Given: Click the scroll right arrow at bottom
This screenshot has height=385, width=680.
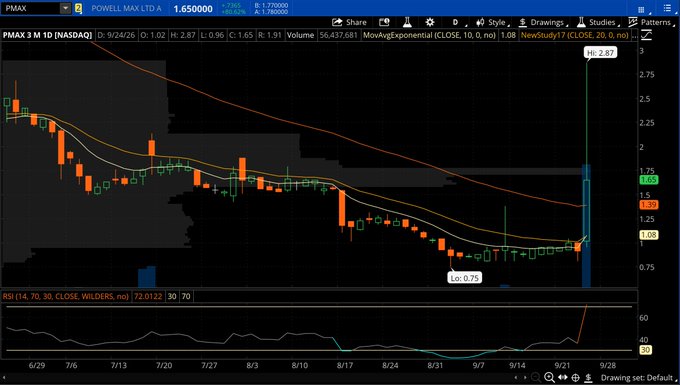Looking at the screenshot, I should [525, 378].
